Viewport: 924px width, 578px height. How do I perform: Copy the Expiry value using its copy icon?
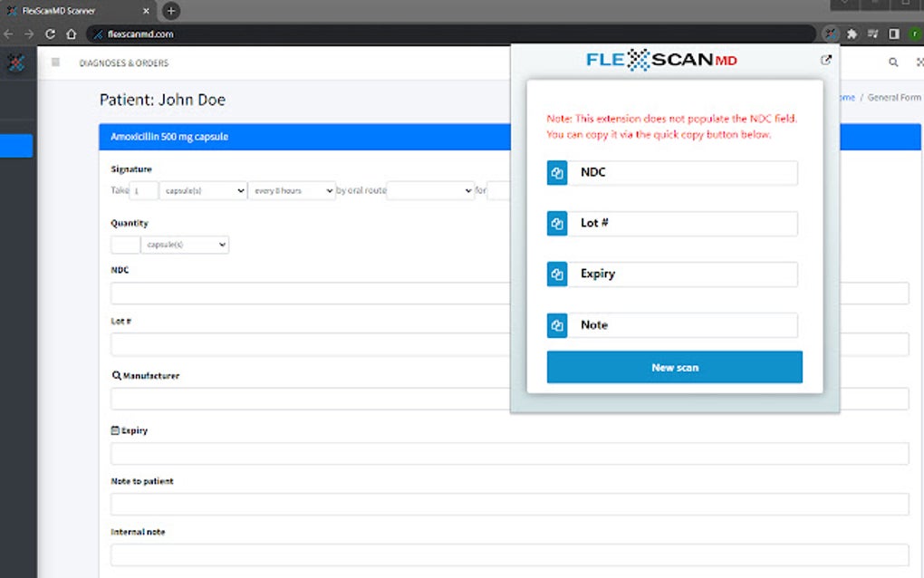pos(557,274)
